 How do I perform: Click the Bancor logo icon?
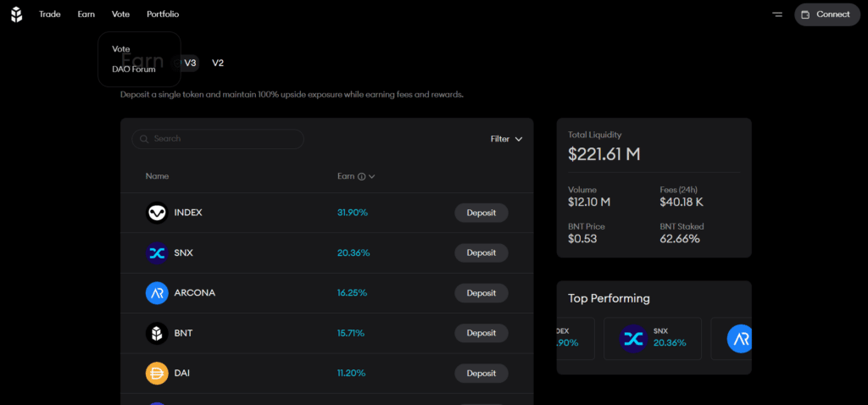point(16,14)
